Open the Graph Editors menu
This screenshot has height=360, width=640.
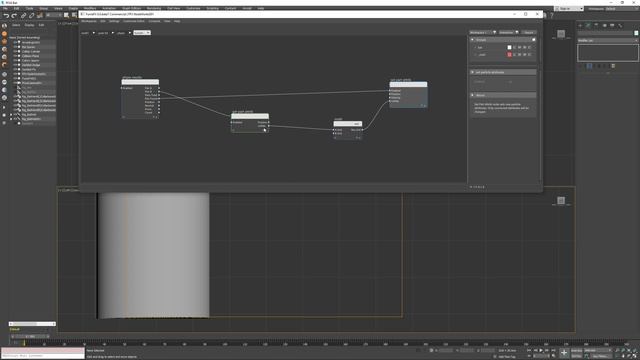pyautogui.click(x=131, y=8)
